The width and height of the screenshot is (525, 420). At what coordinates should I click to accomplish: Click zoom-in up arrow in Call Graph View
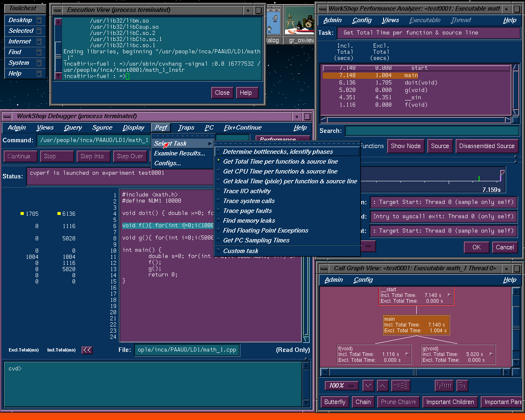pos(382,386)
